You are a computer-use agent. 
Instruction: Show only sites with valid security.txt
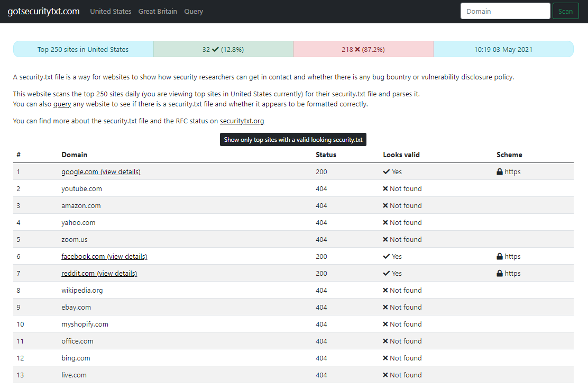293,140
